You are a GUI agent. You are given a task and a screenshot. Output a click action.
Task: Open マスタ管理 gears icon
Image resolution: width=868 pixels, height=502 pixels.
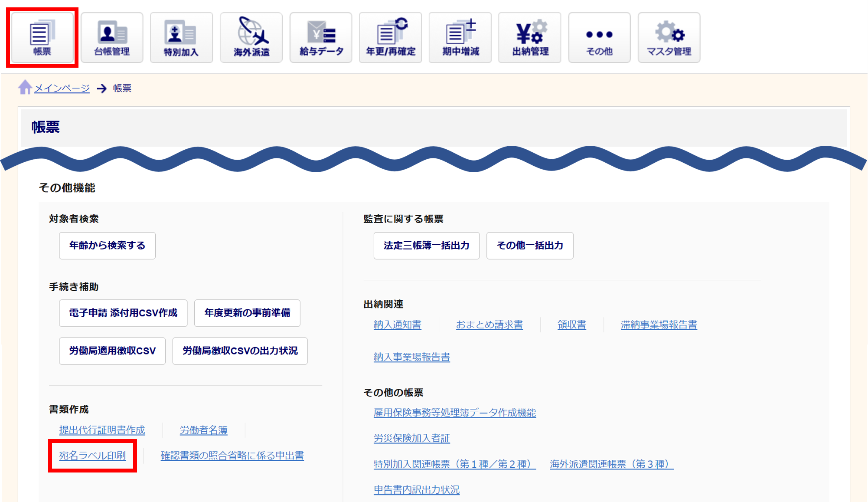pos(669,38)
